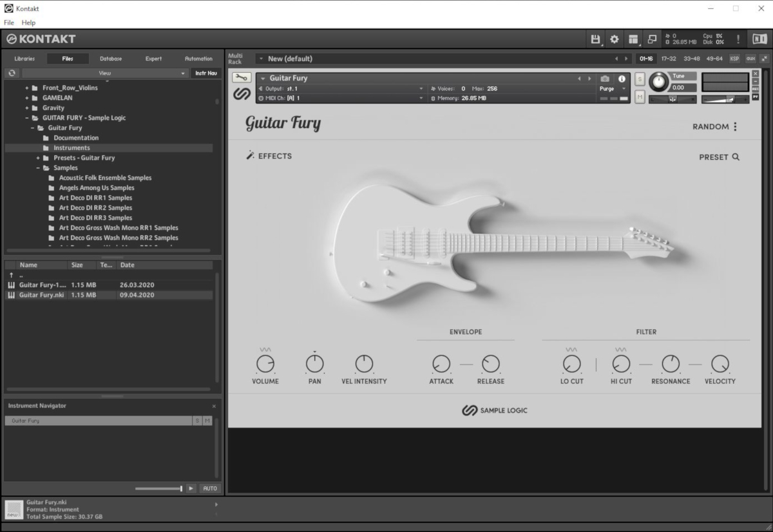Select next instrument preset arrow
The height and width of the screenshot is (532, 773).
point(589,79)
